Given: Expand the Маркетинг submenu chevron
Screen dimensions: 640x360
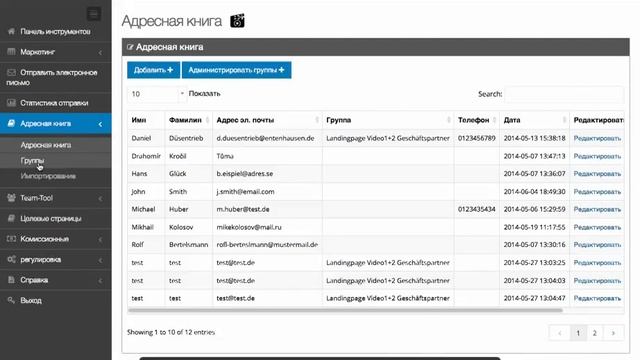Looking at the screenshot, I should click(100, 52).
